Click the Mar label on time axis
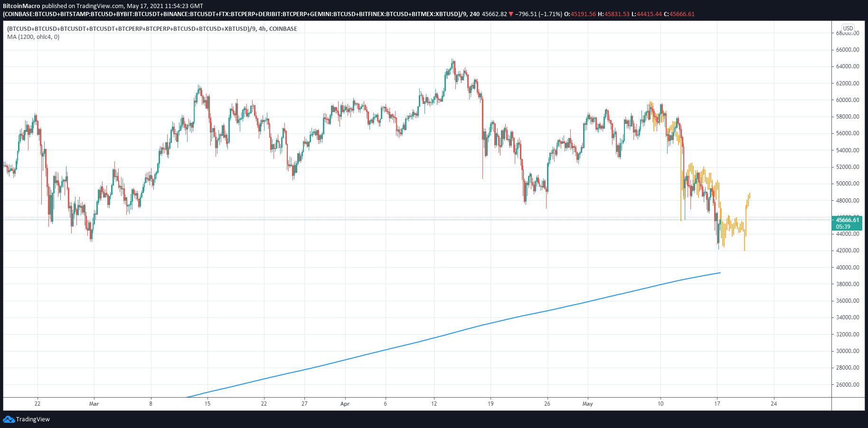This screenshot has width=868, height=428. pos(94,404)
